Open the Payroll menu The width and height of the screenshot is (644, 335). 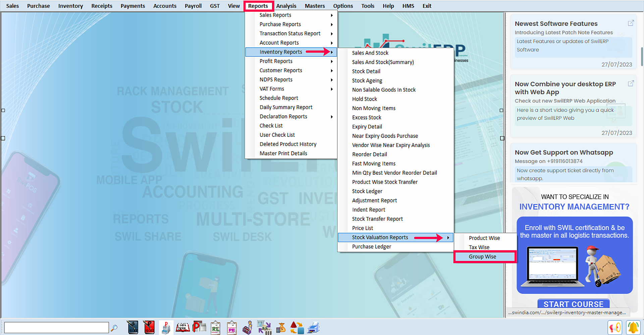coord(193,6)
